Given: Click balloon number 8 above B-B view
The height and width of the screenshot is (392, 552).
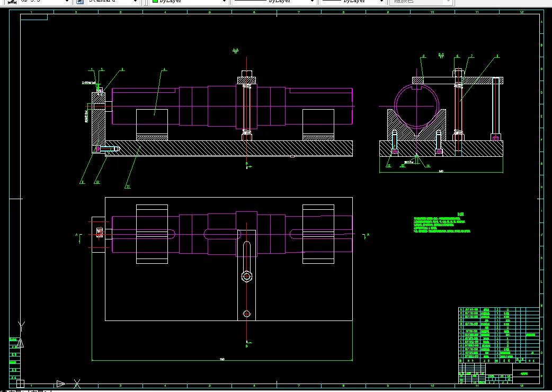Looking at the screenshot, I should click(x=497, y=56).
